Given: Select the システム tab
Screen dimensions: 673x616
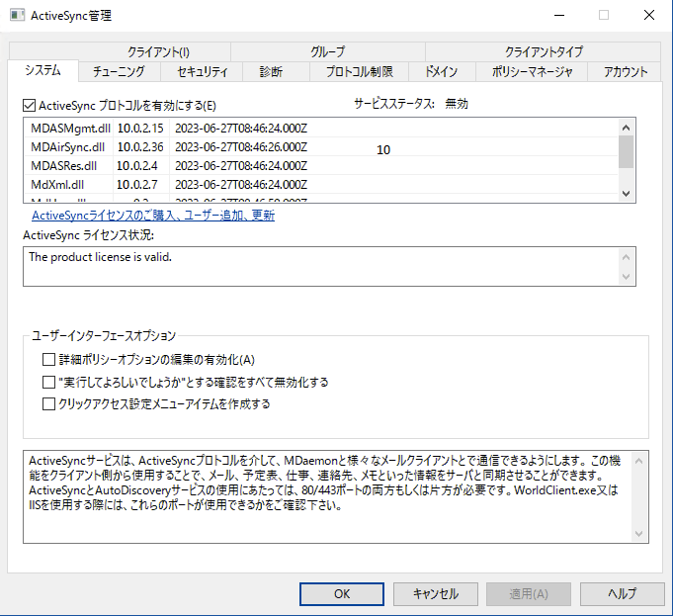Looking at the screenshot, I should [x=42, y=70].
